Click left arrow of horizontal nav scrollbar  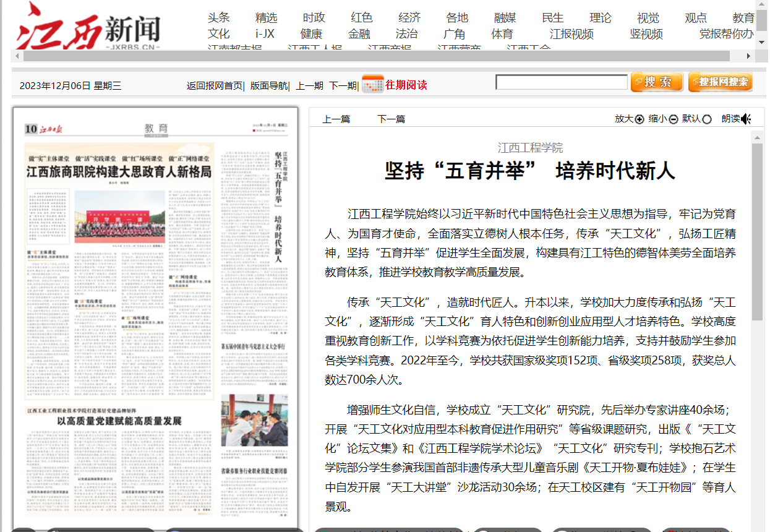[17, 56]
